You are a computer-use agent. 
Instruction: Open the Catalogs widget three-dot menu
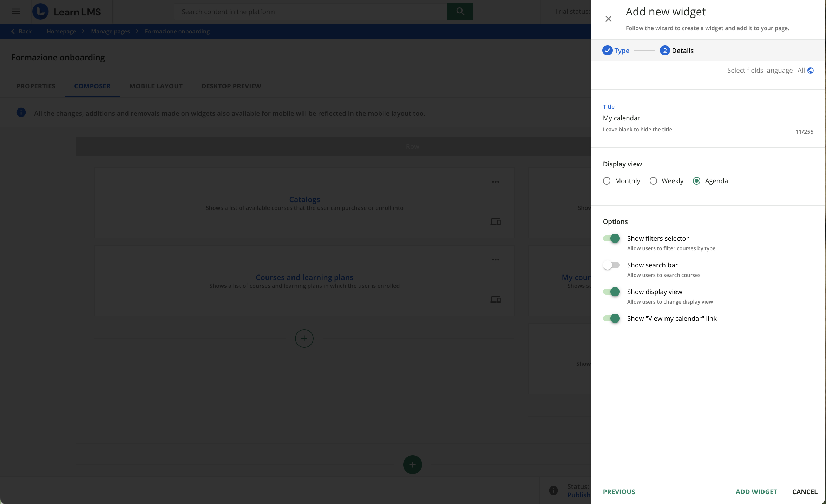coord(496,182)
